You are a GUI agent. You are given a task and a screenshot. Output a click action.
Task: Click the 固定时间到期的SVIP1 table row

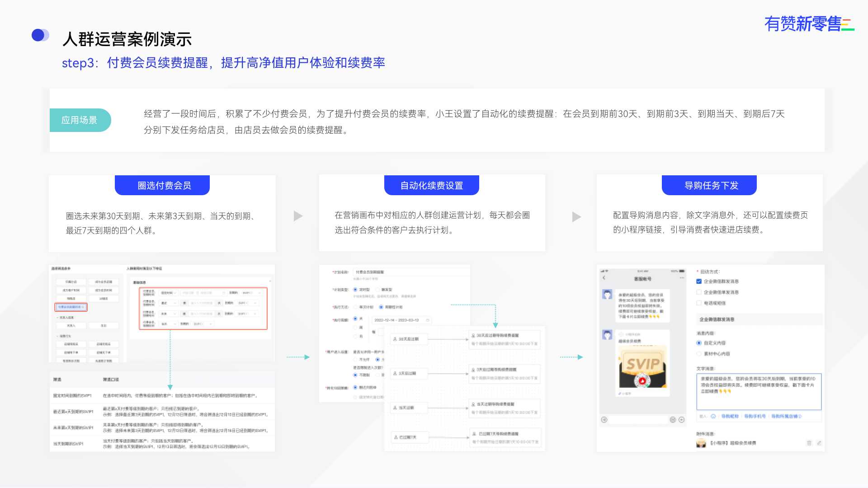[x=162, y=395]
